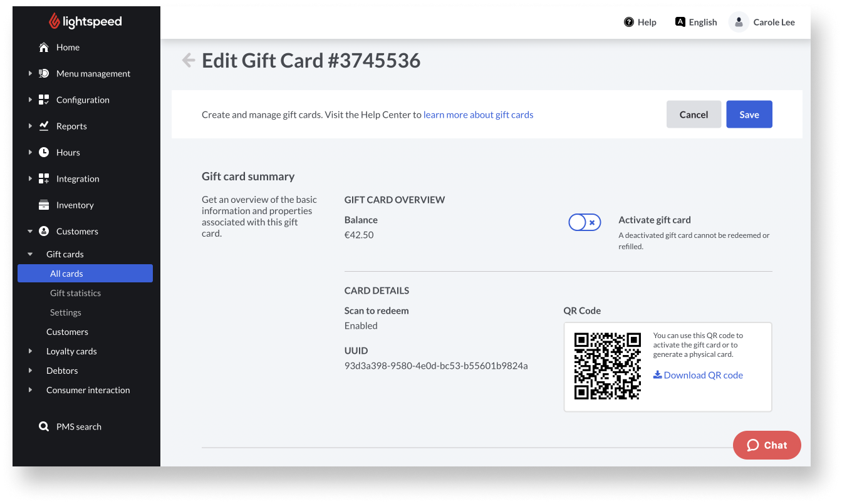Expand the Loyalty cards submenu
The width and height of the screenshot is (842, 504).
pos(30,351)
